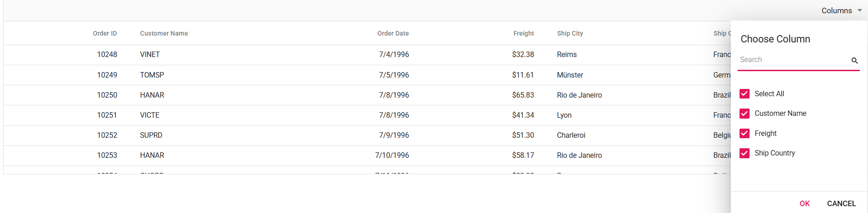This screenshot has width=868, height=213.
Task: Click the Order Date column header
Action: 393,33
